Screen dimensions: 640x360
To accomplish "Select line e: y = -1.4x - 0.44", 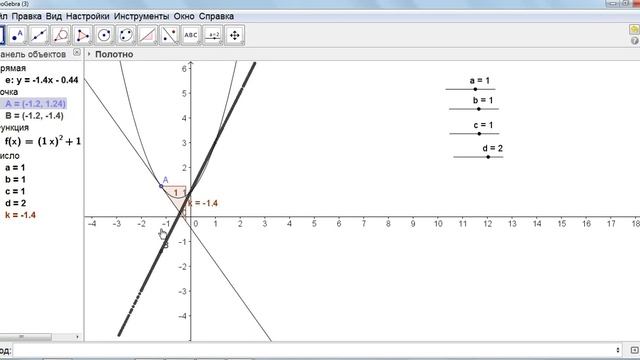I will pos(42,80).
